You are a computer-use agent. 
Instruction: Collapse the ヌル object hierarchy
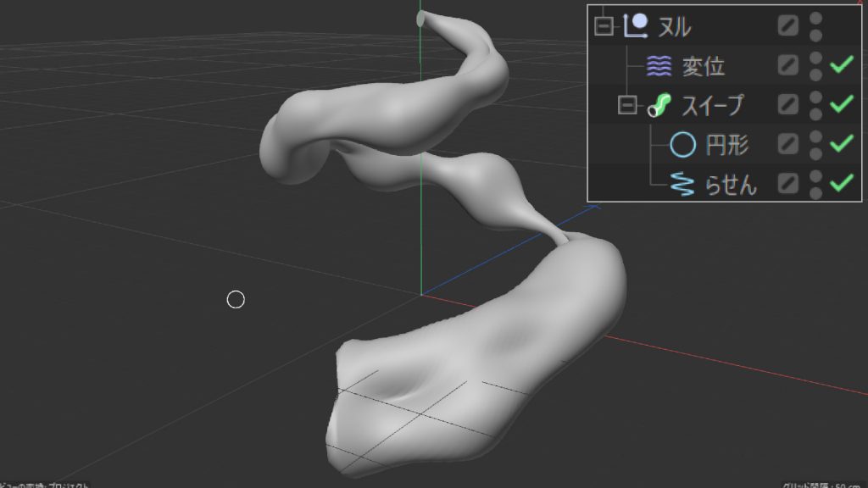coord(604,25)
